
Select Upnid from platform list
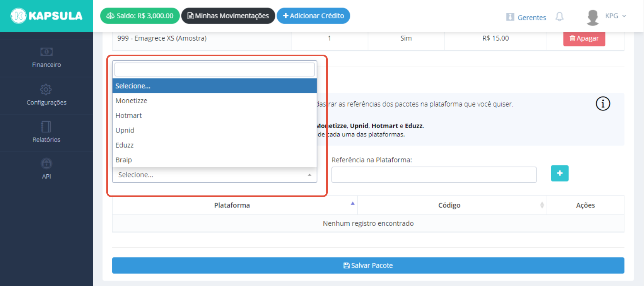[x=215, y=130]
